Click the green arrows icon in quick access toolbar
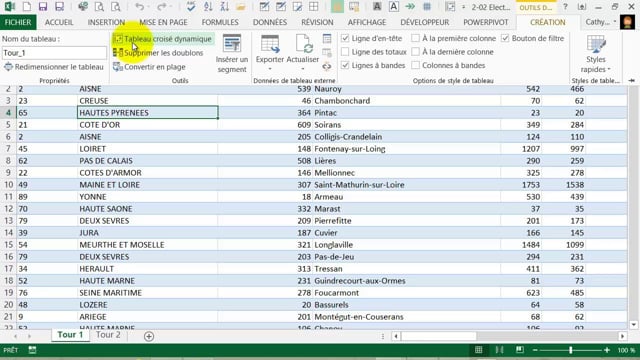Image resolution: width=640 pixels, height=360 pixels. [410, 7]
